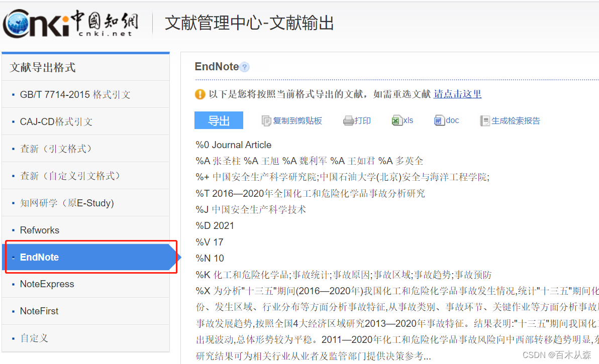599x364 pixels.
Task: Click the doc document icon
Action: coord(439,121)
